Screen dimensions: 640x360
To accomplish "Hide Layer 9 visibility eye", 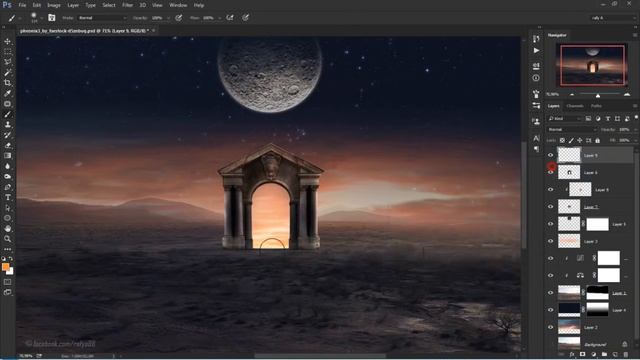I will click(x=550, y=155).
